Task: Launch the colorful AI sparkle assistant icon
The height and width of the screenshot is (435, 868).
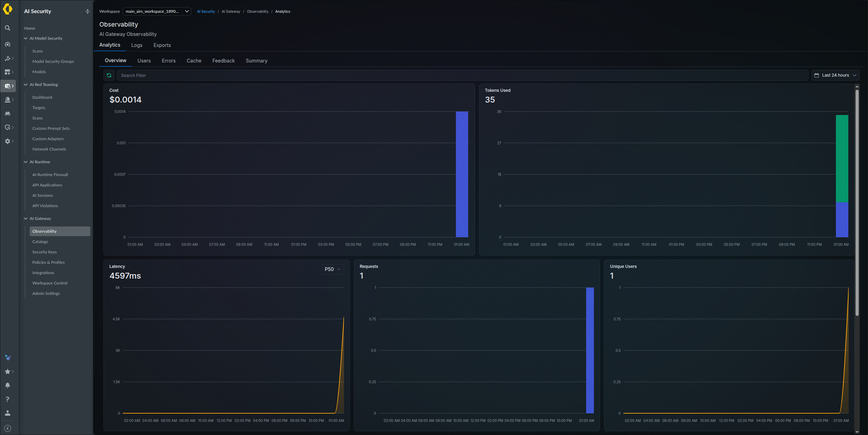Action: click(7, 358)
